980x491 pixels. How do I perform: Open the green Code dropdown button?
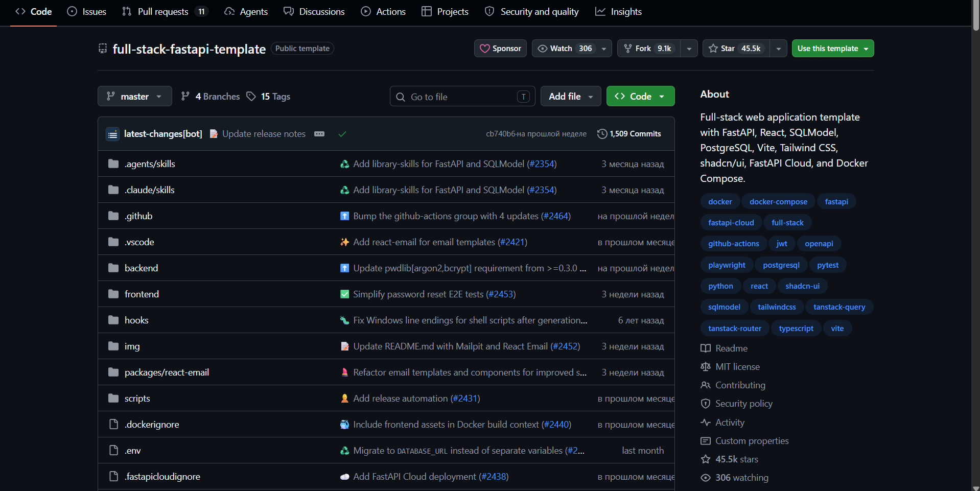coord(640,96)
